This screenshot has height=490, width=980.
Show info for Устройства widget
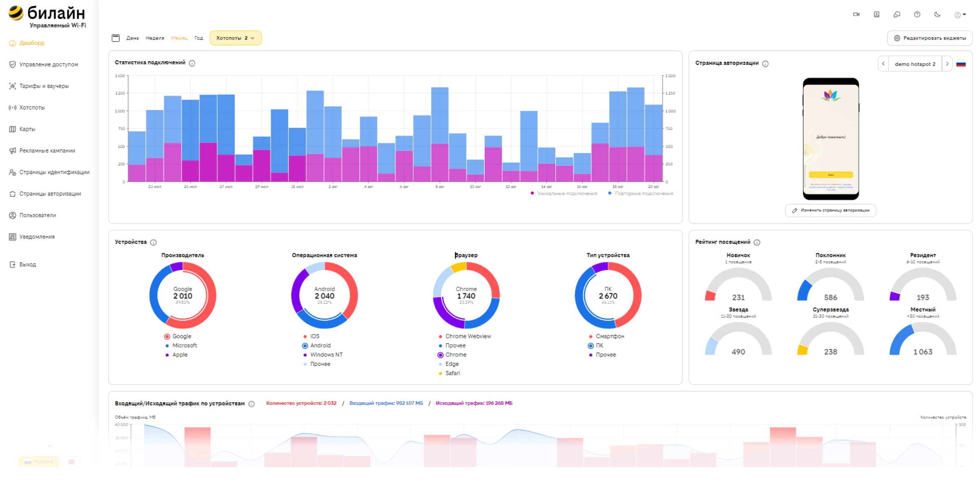pos(153,242)
